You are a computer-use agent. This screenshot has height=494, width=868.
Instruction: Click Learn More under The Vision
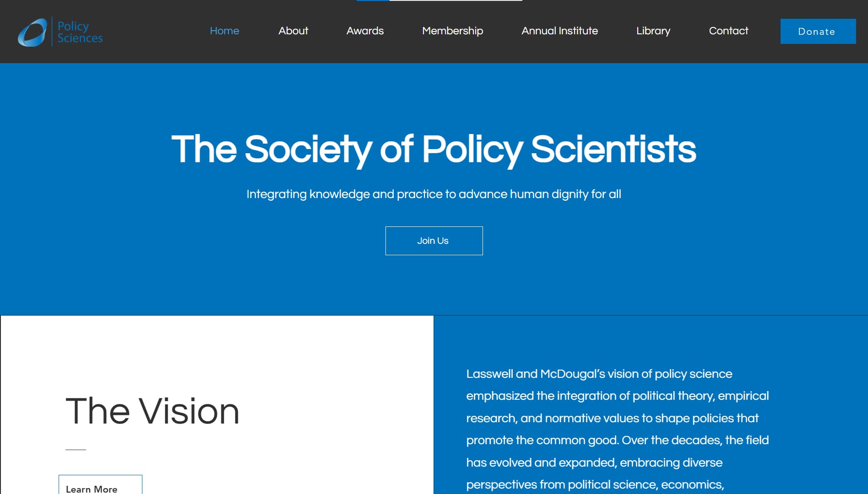pos(100,487)
